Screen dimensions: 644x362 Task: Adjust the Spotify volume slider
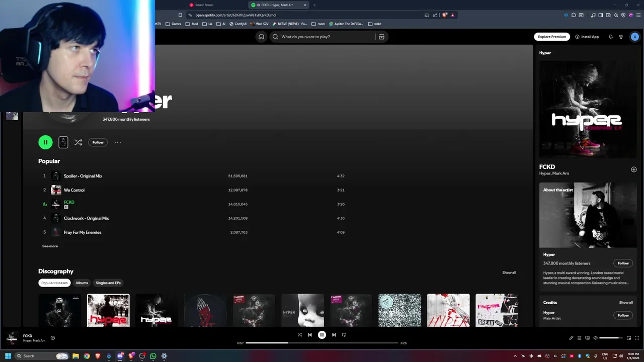click(x=611, y=338)
